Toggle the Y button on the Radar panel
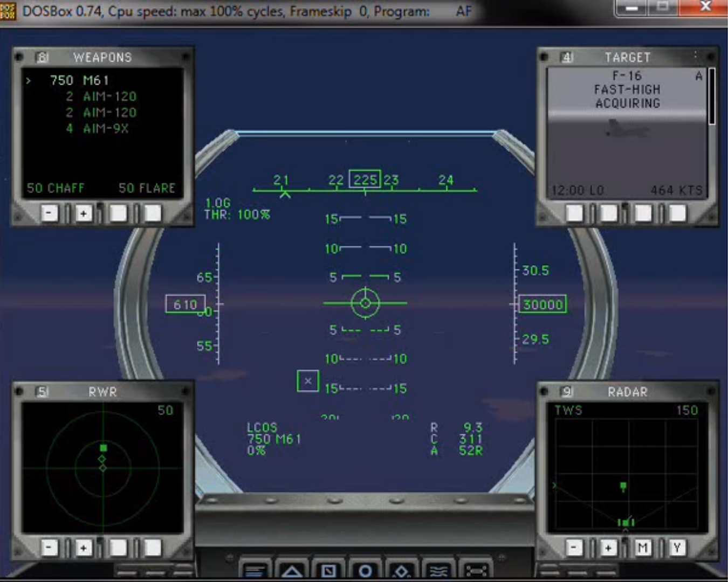This screenshot has width=728, height=582. pyautogui.click(x=677, y=548)
